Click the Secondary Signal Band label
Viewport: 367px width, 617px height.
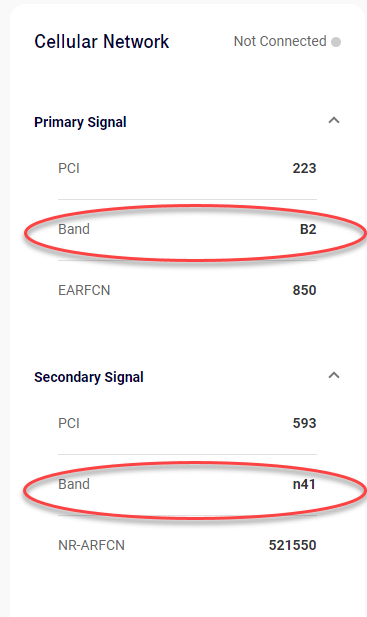coord(74,484)
